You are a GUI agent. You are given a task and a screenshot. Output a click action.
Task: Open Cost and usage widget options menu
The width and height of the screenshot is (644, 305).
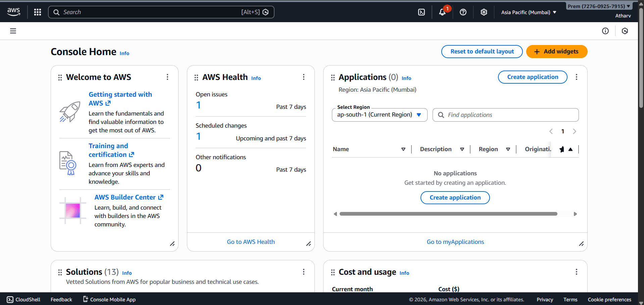click(x=577, y=272)
